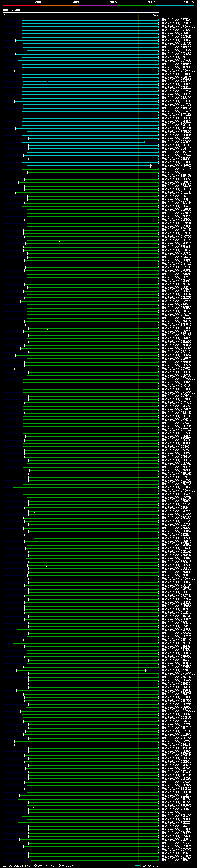Select hit UniRef100_Q93HS6

(x=176, y=487)
